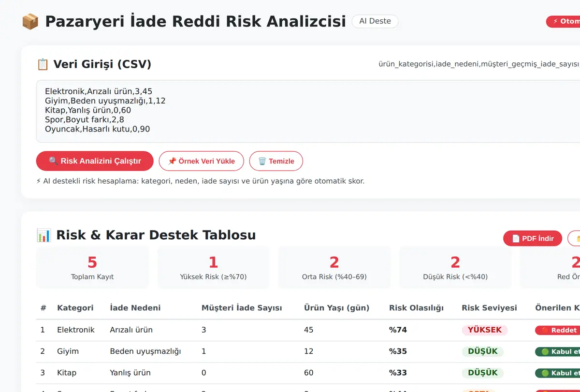Click the Kabul et badge in the Kitap row
580x392 pixels.
pos(557,373)
